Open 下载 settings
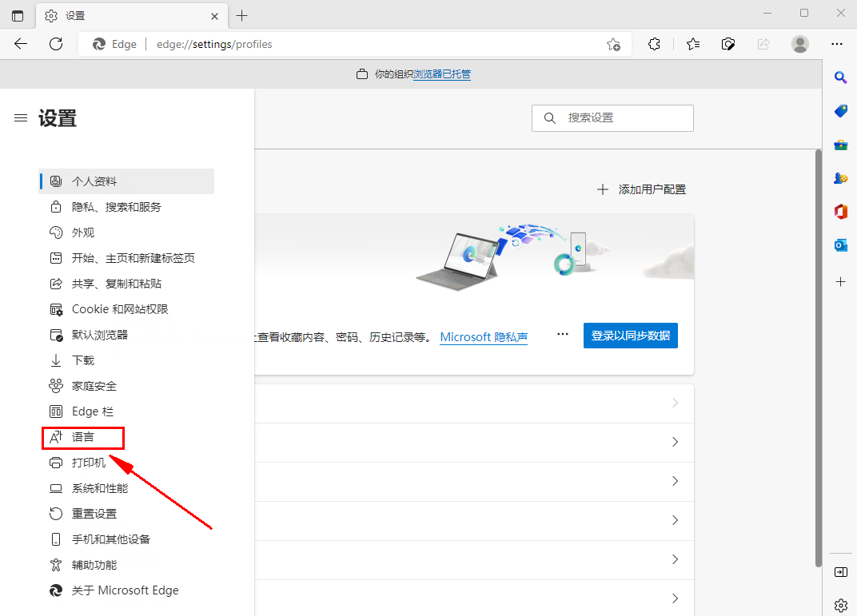The height and width of the screenshot is (616, 857). coord(127,360)
